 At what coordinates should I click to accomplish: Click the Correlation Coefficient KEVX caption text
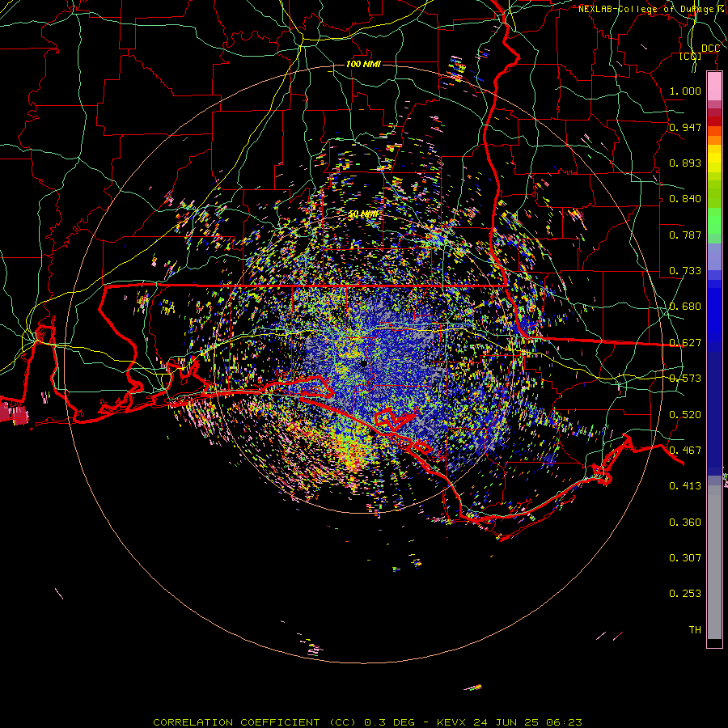(367, 722)
